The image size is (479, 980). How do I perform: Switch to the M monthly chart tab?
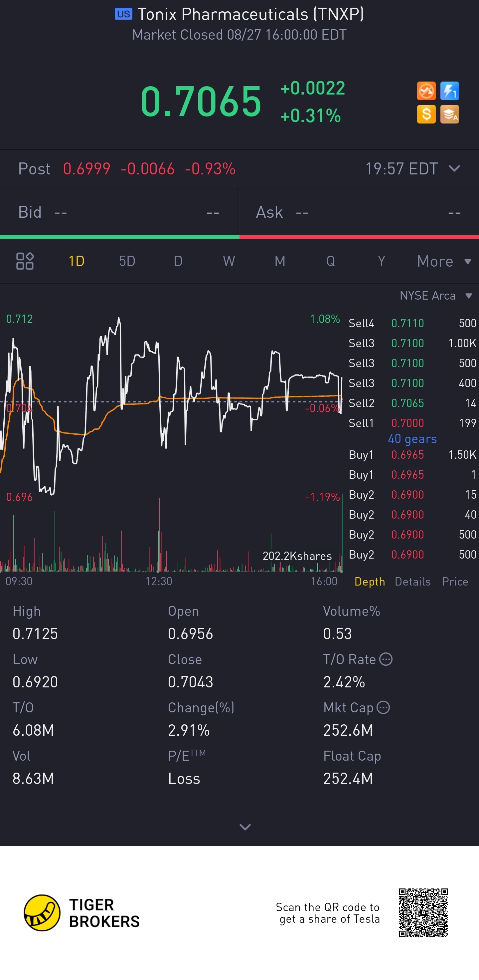click(x=280, y=261)
